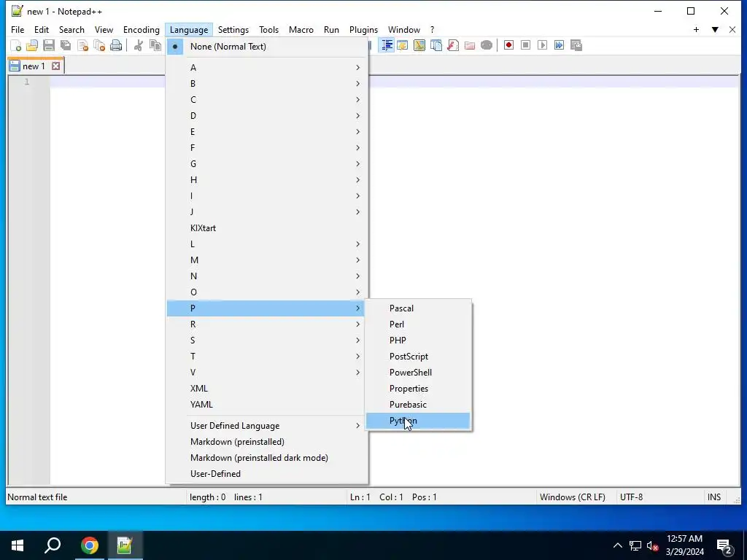The image size is (747, 560).
Task: Choose Markdown (preinstalled) language
Action: 267,442
